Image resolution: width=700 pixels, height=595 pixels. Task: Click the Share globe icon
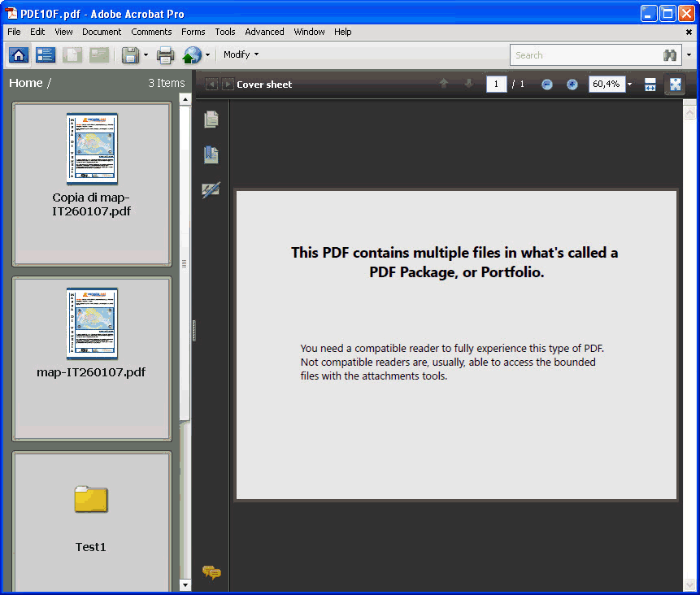point(192,55)
